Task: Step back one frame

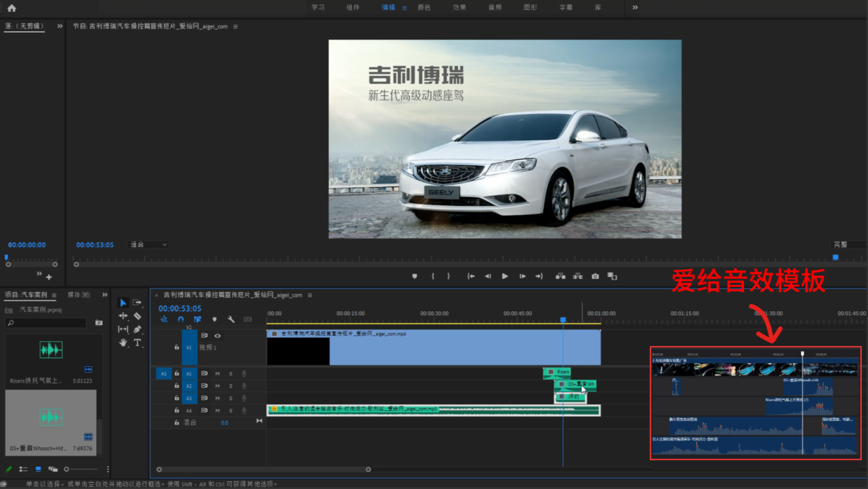Action: click(x=488, y=276)
